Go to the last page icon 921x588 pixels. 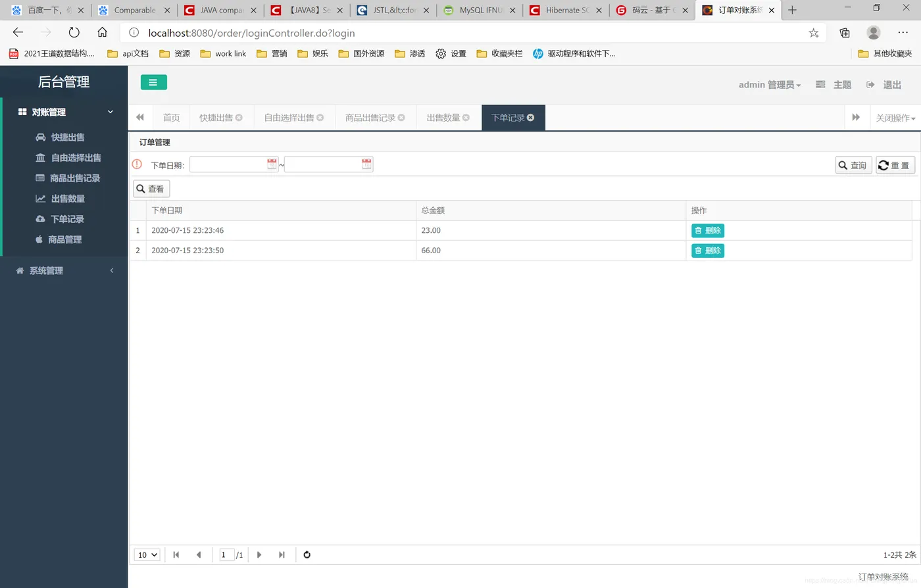(x=282, y=555)
